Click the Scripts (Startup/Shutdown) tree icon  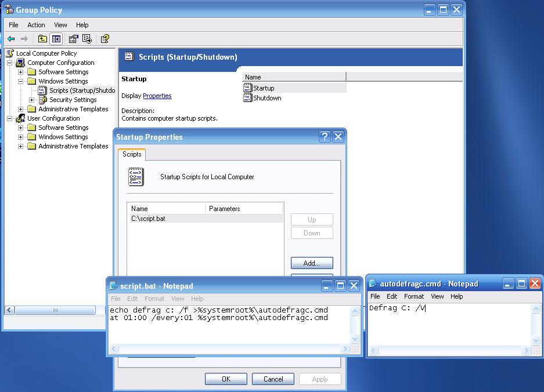pos(42,90)
